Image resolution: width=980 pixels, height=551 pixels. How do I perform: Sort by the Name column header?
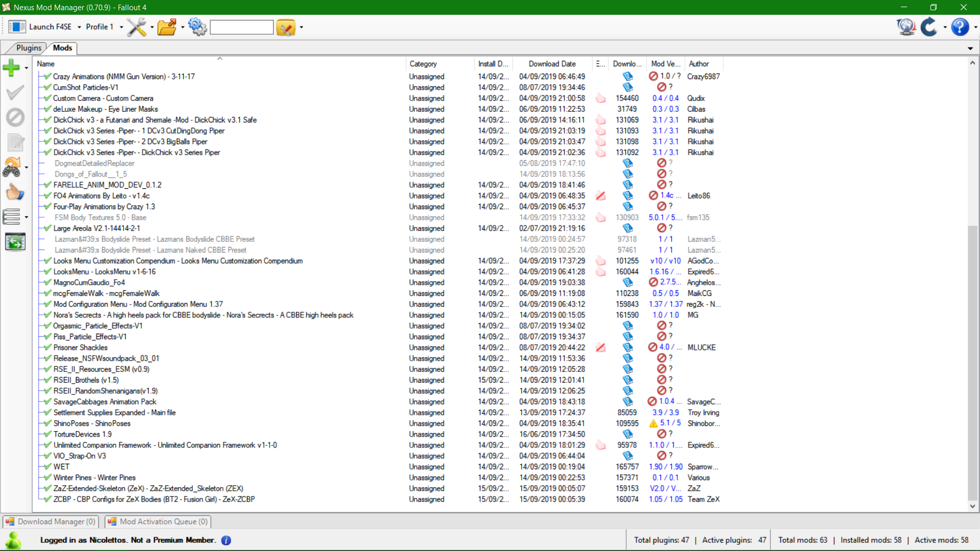(x=219, y=64)
